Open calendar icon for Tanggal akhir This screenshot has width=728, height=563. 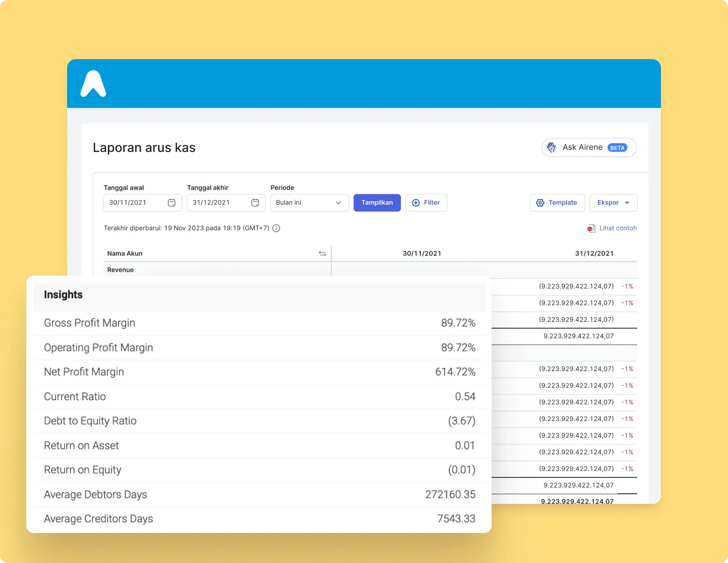[255, 203]
